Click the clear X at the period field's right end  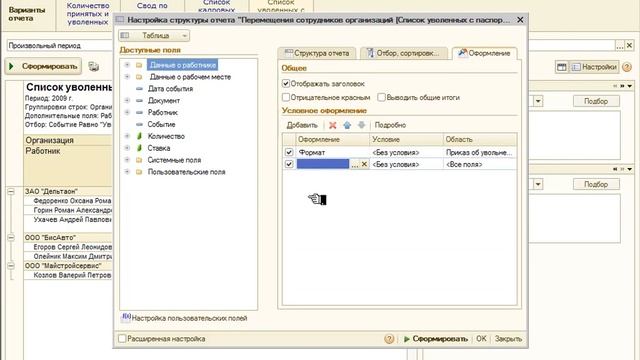629,45
